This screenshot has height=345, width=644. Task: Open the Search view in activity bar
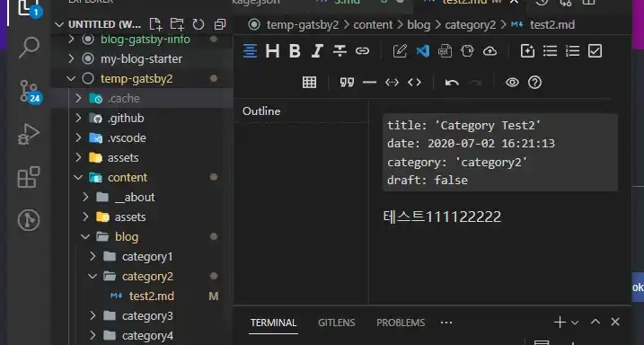click(x=29, y=48)
